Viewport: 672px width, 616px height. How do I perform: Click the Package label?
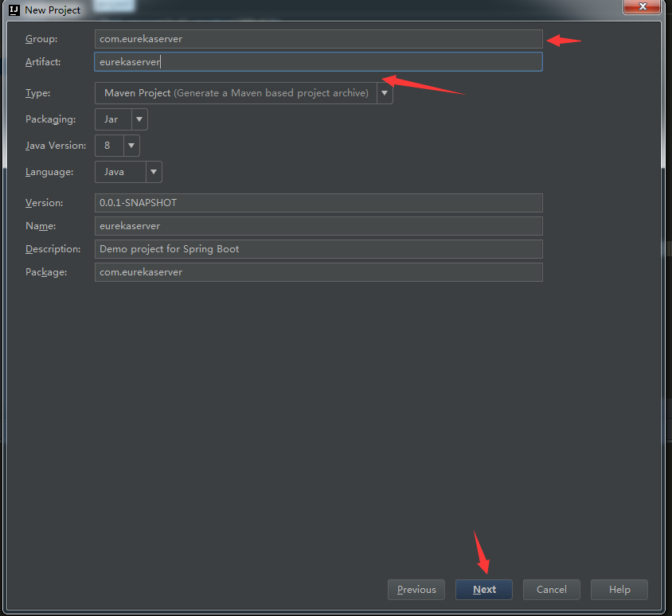[x=46, y=272]
